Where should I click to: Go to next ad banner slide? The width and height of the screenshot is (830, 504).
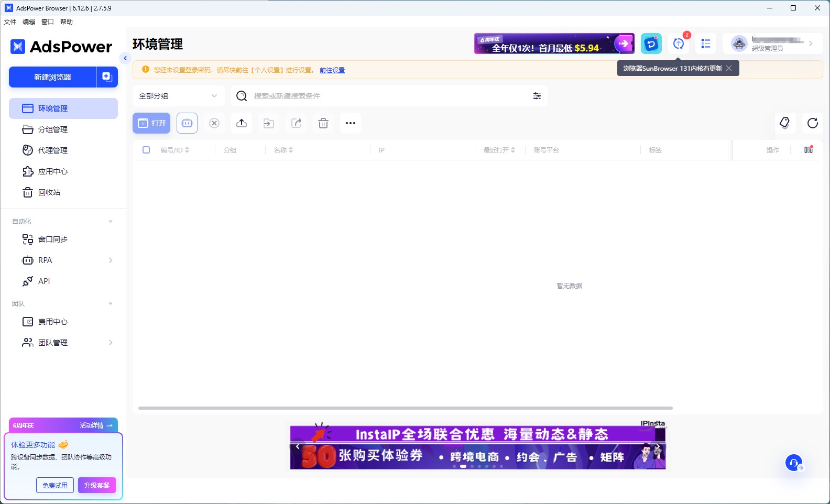658,446
